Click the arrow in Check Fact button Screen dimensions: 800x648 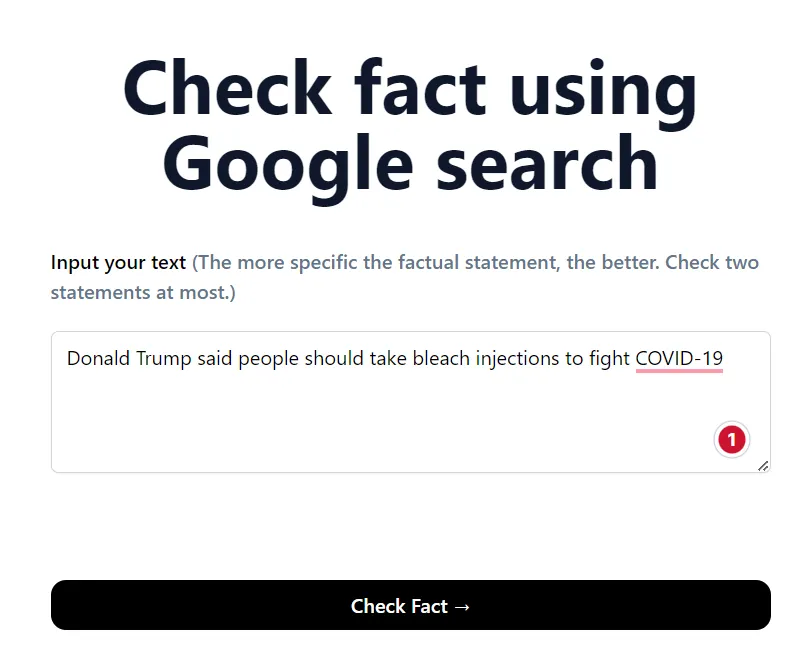coord(461,606)
